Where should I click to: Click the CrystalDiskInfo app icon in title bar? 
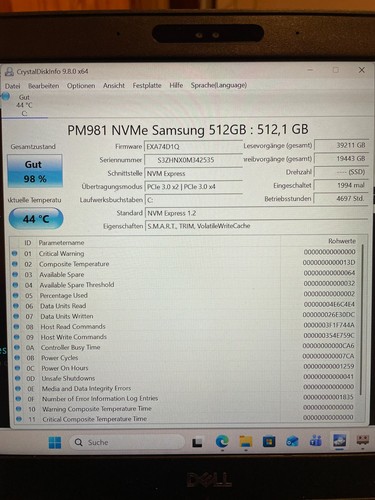[x=9, y=71]
